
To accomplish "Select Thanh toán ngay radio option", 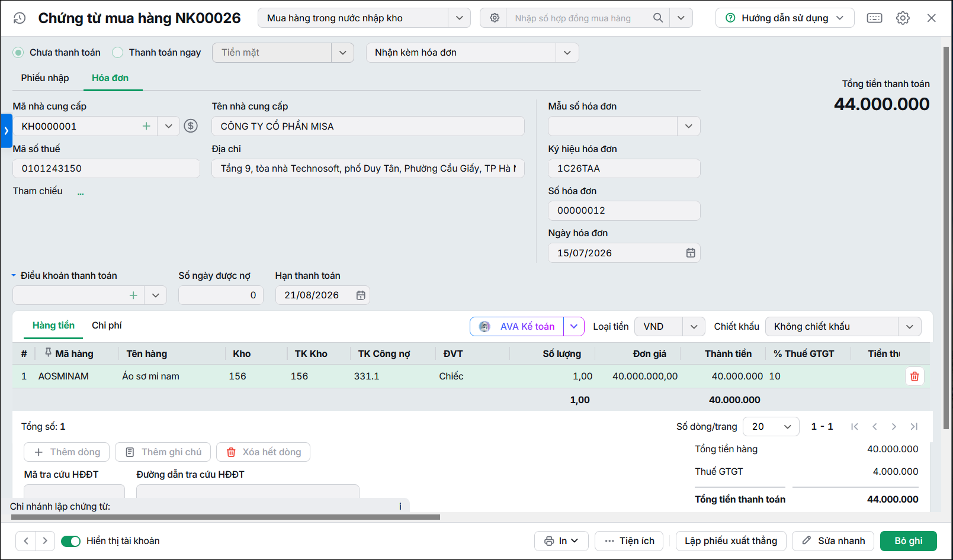I will coord(118,53).
